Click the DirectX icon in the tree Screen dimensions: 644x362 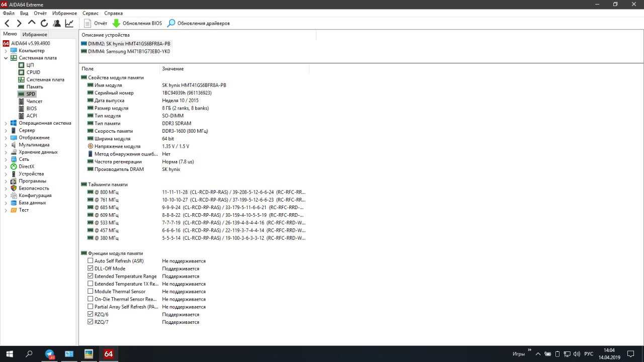coord(14,166)
